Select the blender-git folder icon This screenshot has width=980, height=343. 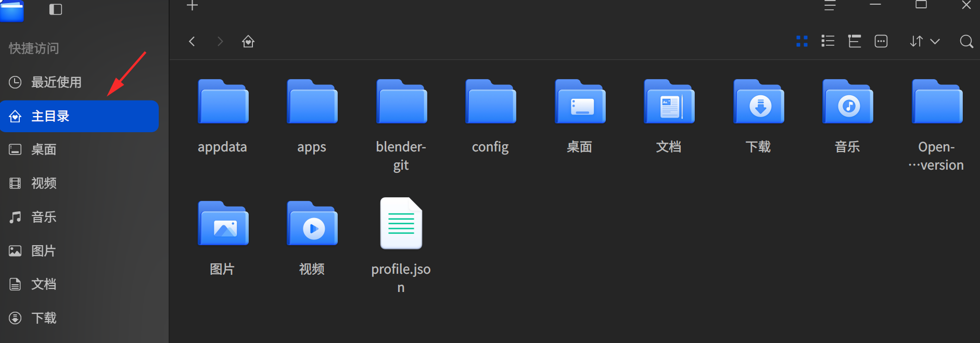(402, 101)
